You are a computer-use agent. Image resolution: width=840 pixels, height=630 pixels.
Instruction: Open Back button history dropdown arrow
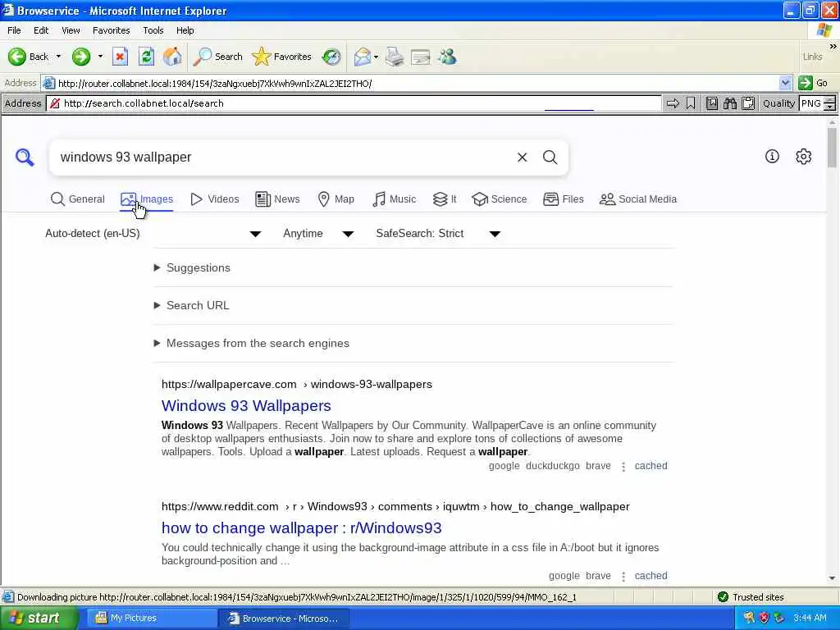[58, 57]
